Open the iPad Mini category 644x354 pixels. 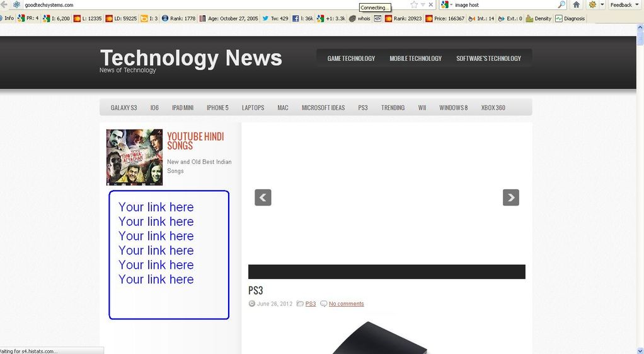pos(183,108)
